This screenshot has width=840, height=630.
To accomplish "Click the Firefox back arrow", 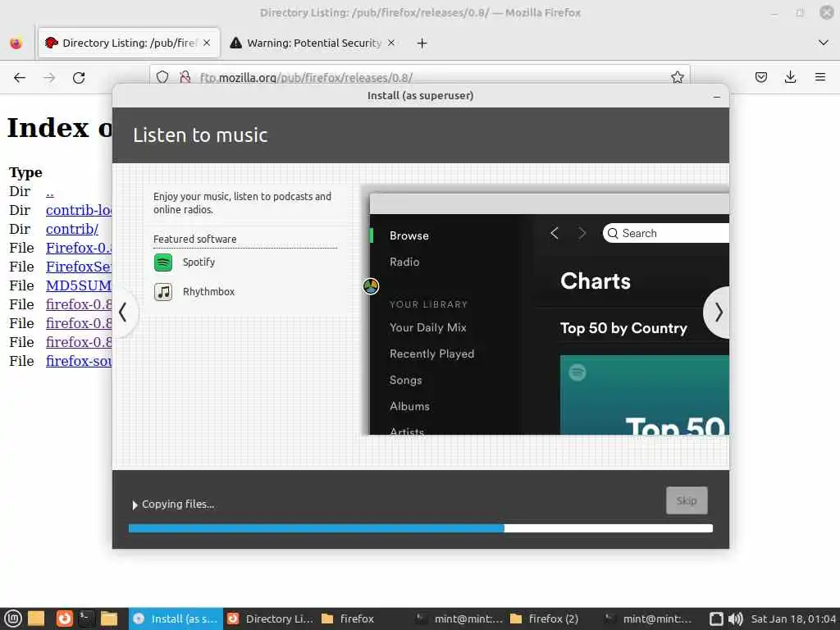I will click(x=20, y=78).
